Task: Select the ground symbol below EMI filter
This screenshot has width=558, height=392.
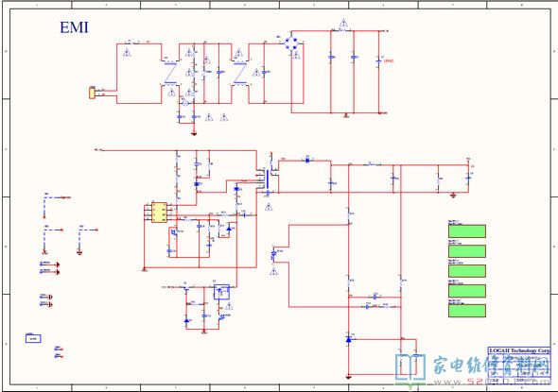Action: 194,133
